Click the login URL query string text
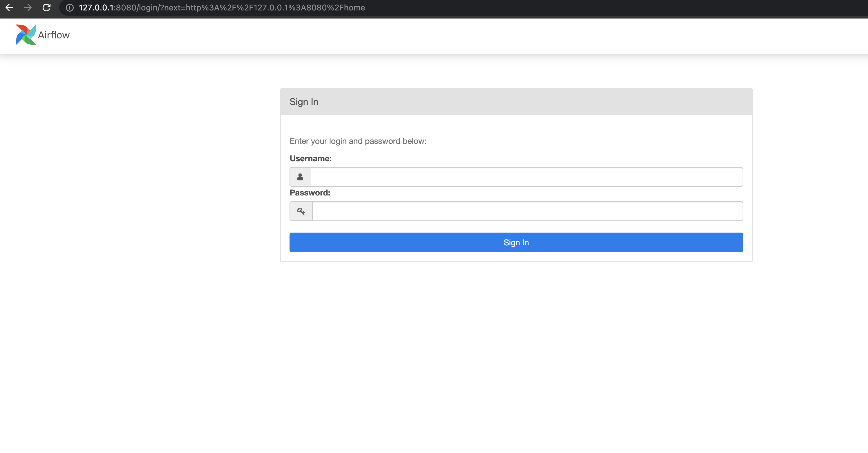The width and height of the screenshot is (868, 453). (x=263, y=8)
